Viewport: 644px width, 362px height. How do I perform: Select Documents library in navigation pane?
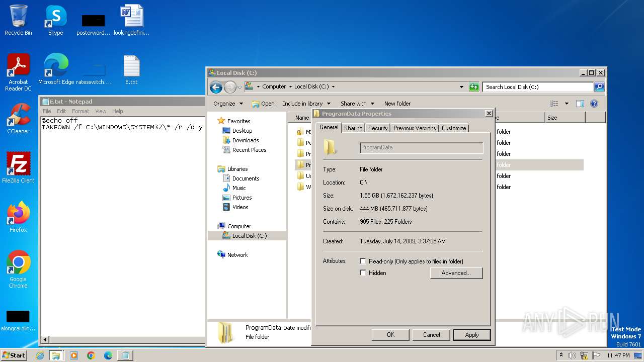click(246, 178)
